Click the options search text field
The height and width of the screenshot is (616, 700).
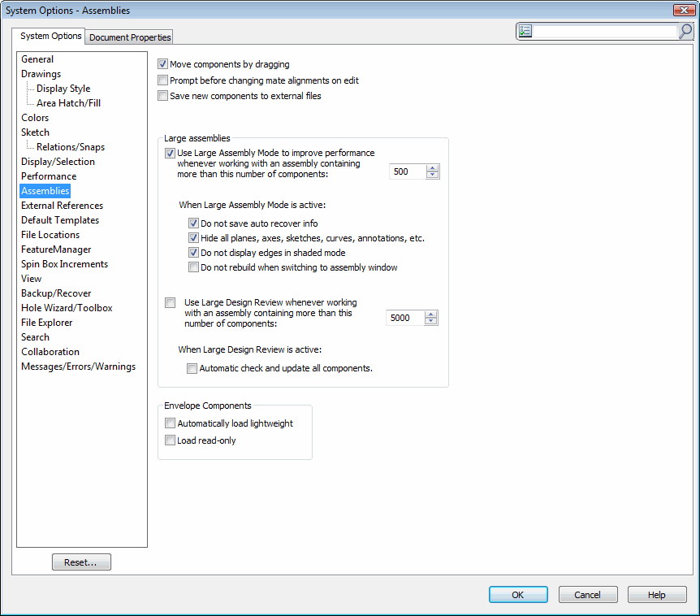coord(605,31)
